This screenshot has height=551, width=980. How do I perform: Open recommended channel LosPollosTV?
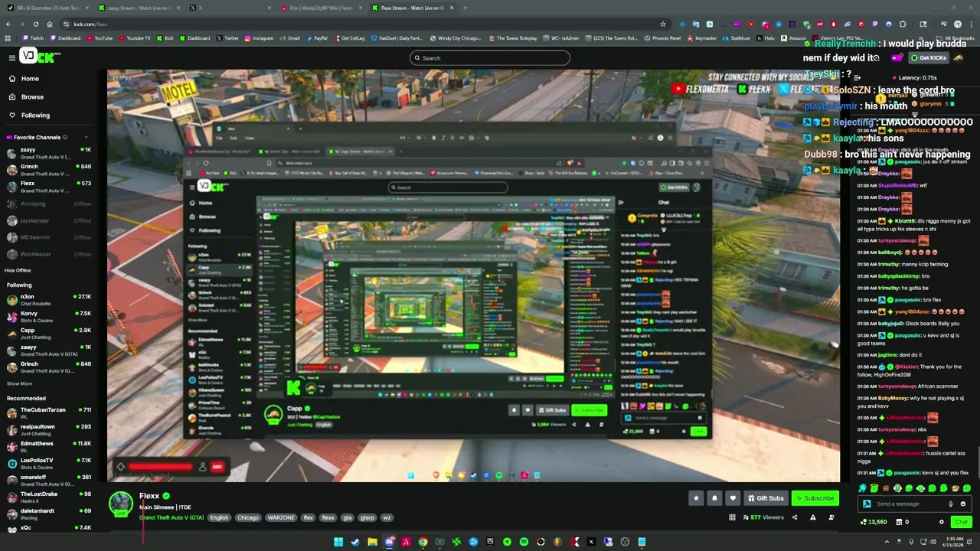tap(49, 464)
